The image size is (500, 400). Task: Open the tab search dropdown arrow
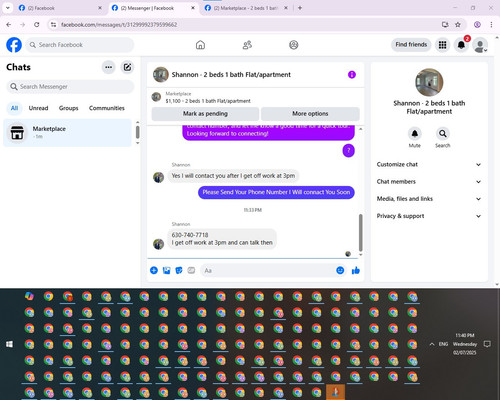(7, 8)
